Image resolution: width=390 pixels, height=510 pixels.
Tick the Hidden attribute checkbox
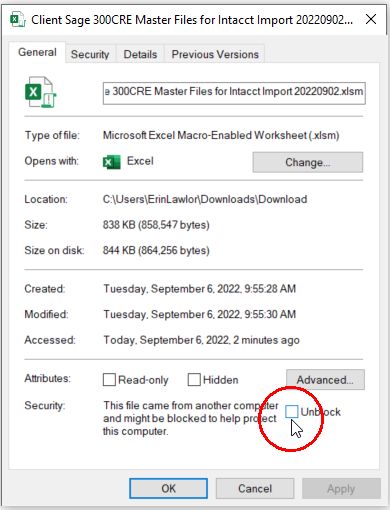(194, 380)
